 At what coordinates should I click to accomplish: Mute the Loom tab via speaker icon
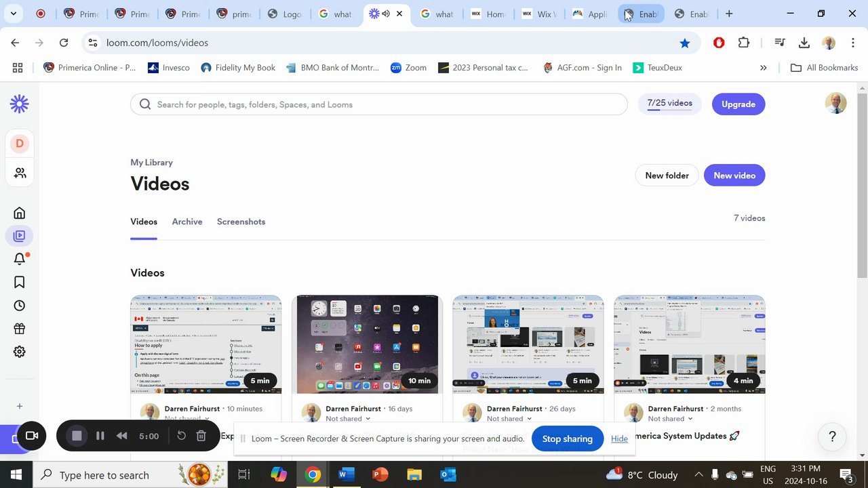(x=386, y=14)
